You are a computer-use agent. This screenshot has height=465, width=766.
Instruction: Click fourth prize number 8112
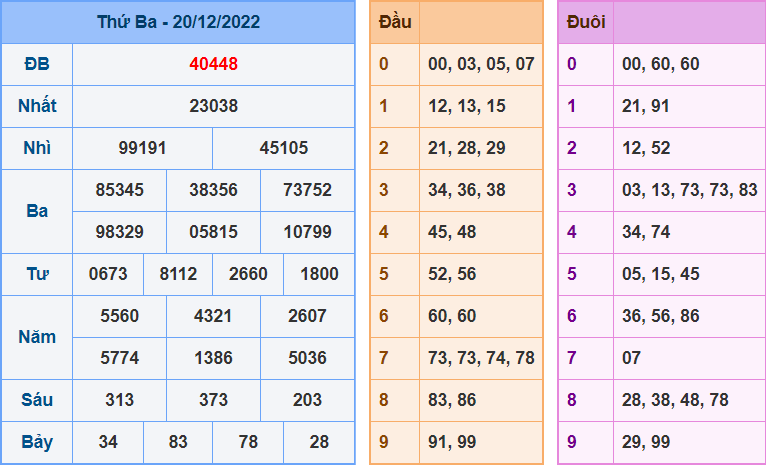tap(178, 274)
